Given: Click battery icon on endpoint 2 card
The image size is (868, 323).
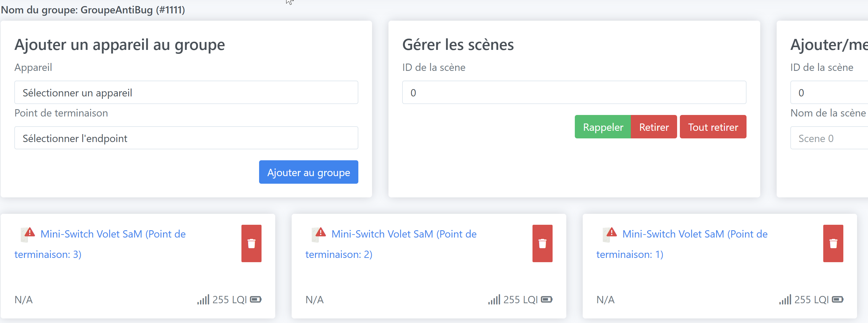Looking at the screenshot, I should (546, 300).
